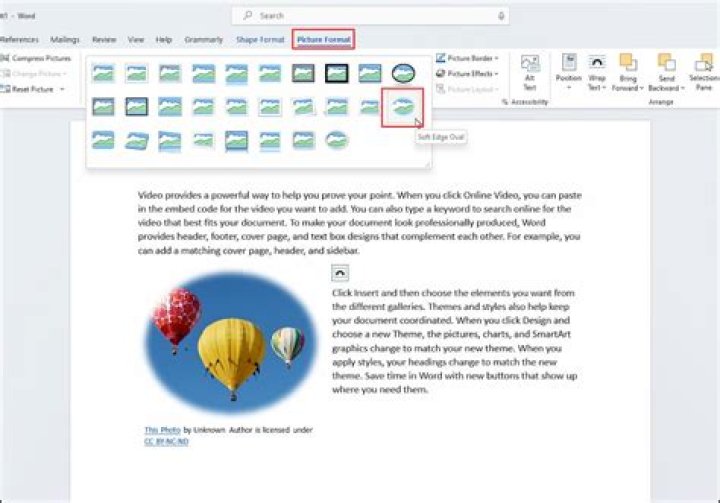Start dictation with the search microphone icon
The width and height of the screenshot is (720, 503).
click(x=501, y=16)
